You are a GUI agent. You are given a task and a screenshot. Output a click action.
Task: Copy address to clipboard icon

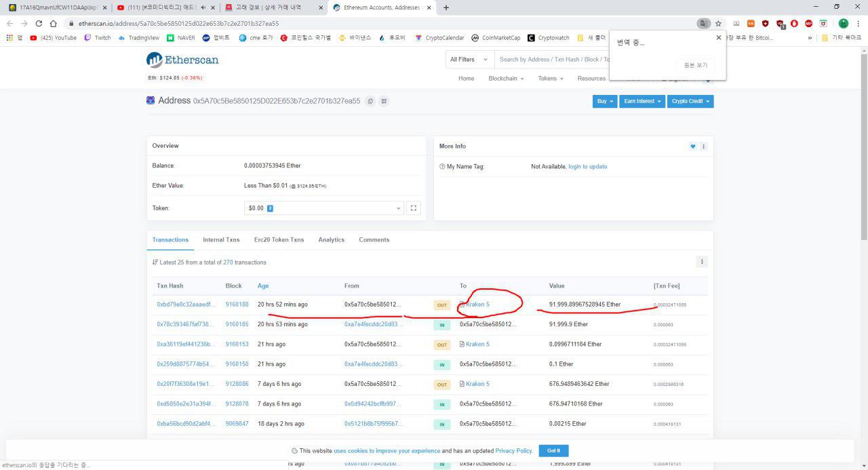[x=370, y=101]
